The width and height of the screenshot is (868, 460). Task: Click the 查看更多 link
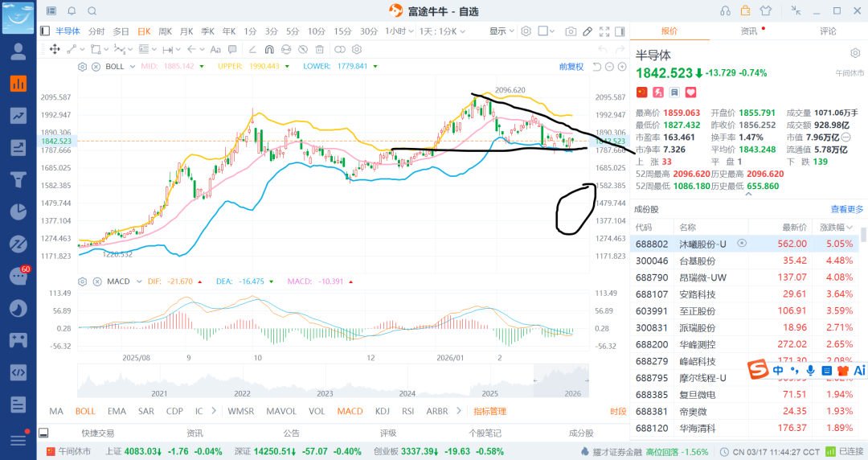847,209
